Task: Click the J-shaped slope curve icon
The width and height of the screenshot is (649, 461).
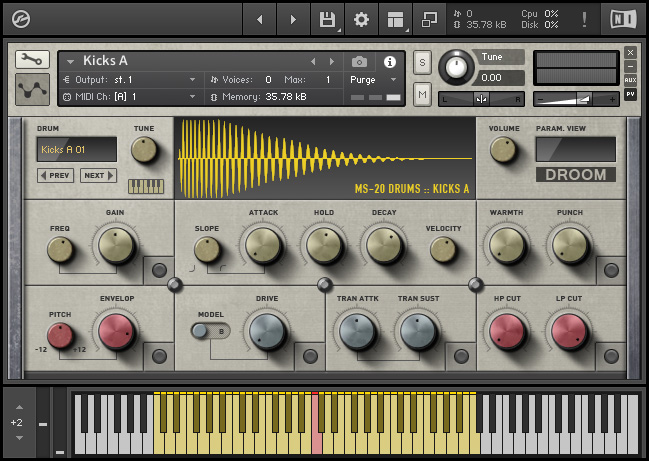Action: 192,268
